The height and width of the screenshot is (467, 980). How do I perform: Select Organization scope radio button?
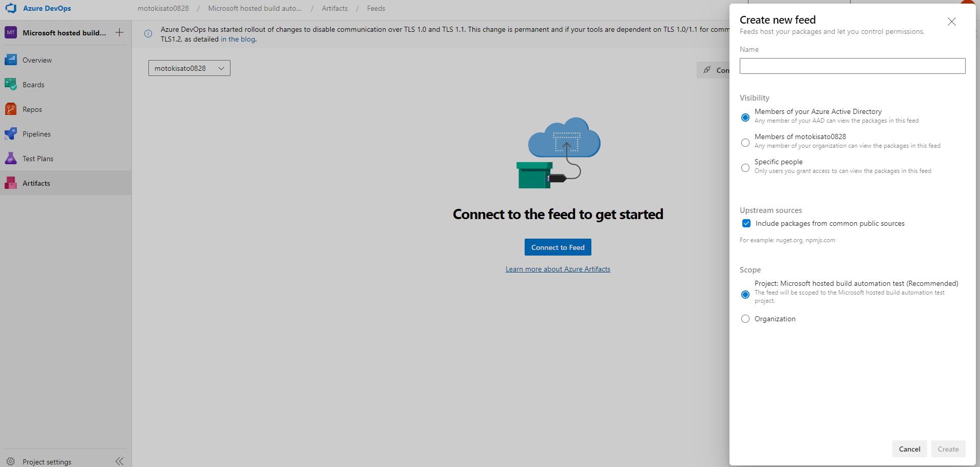pos(745,319)
